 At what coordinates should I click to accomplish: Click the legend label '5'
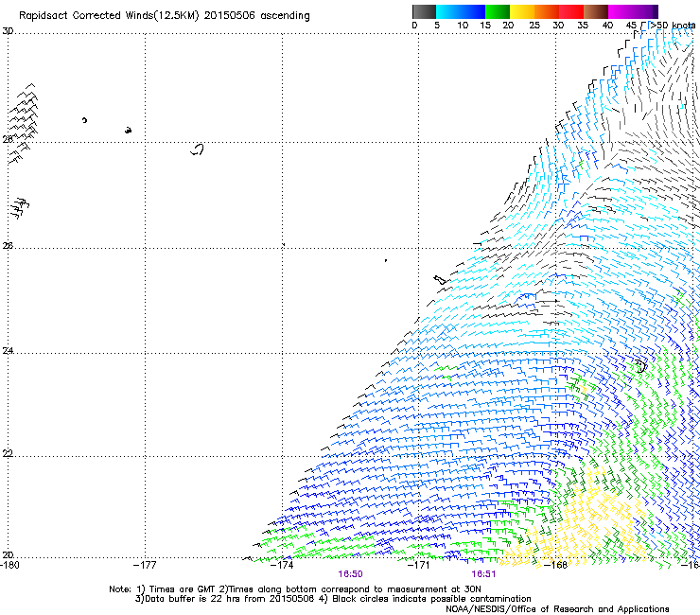[437, 25]
